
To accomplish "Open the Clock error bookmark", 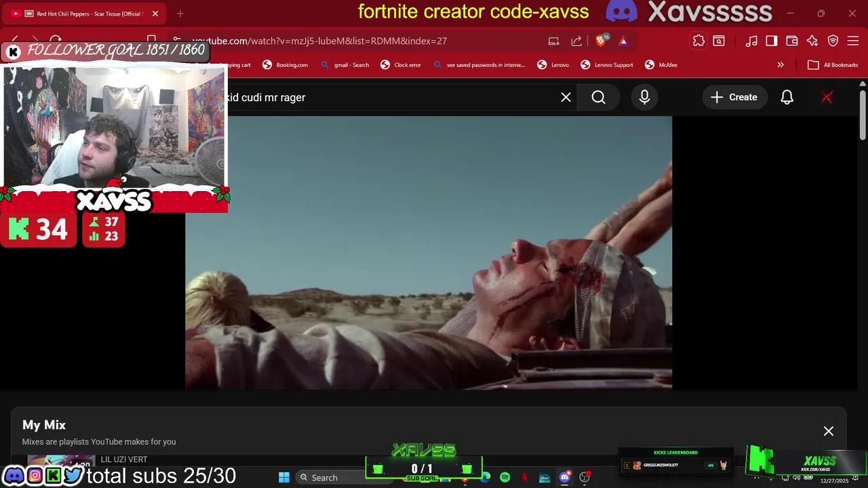I will click(x=401, y=65).
